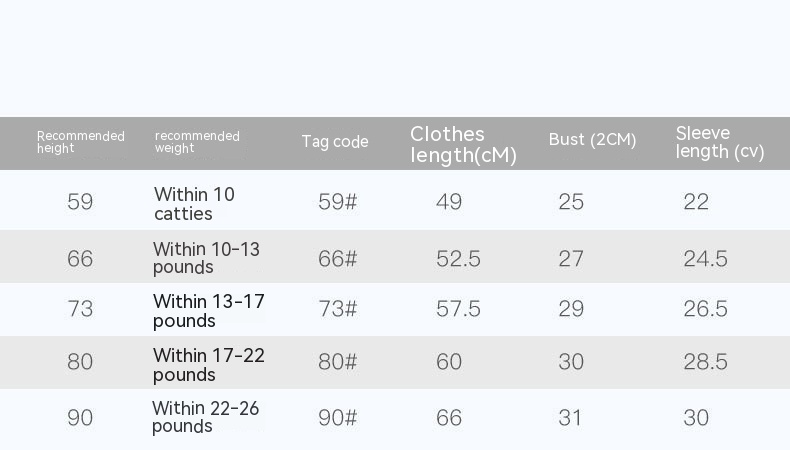Click the "Within 10 catties" weight cell
Image resolution: width=790 pixels, height=450 pixels.
coord(194,203)
